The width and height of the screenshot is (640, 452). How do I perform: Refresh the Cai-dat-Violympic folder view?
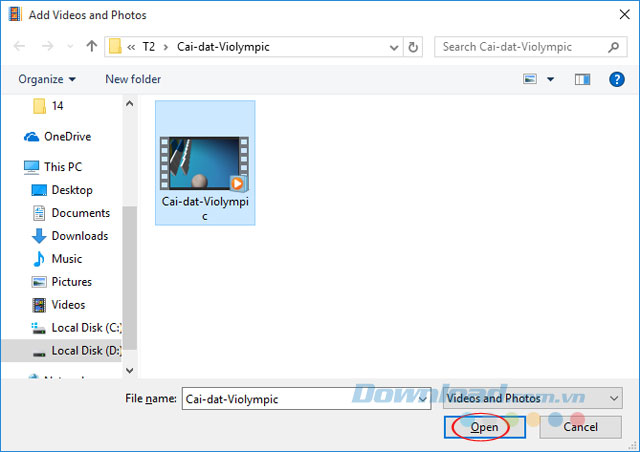(x=415, y=47)
